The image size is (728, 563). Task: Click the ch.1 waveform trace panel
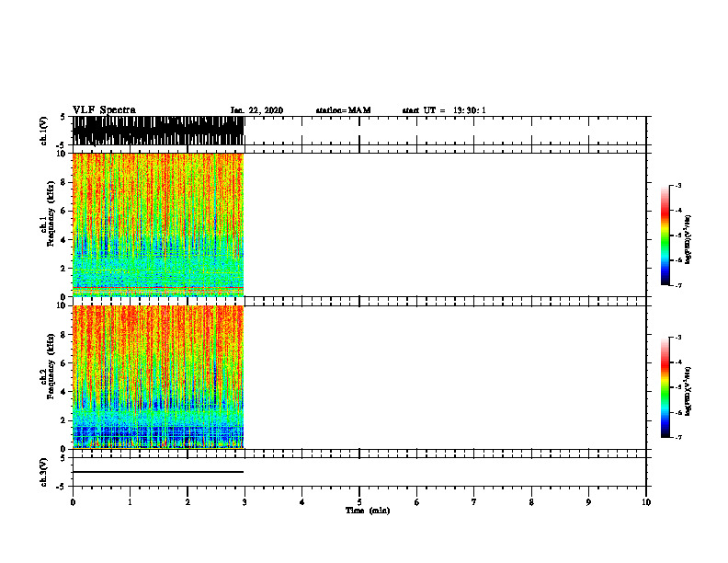click(358, 131)
